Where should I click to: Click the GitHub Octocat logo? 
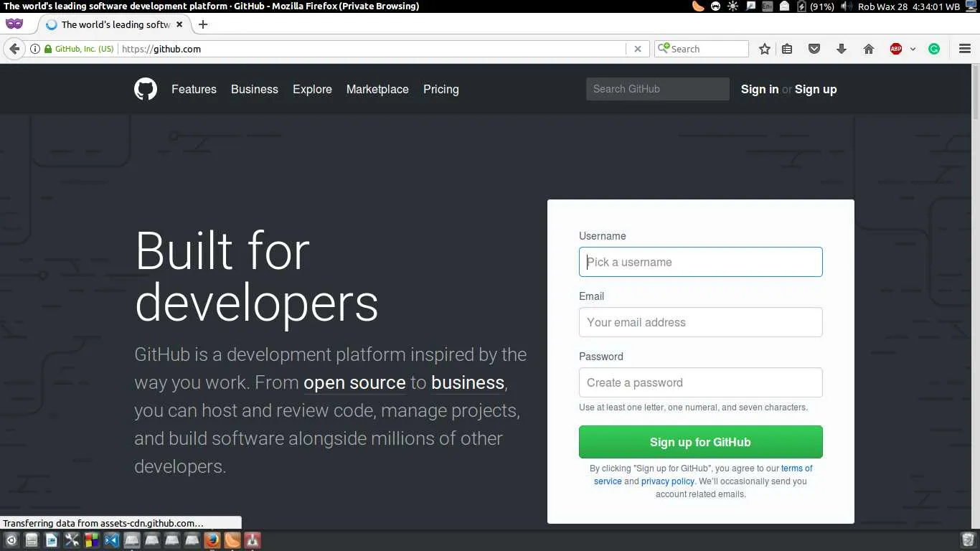click(x=146, y=89)
